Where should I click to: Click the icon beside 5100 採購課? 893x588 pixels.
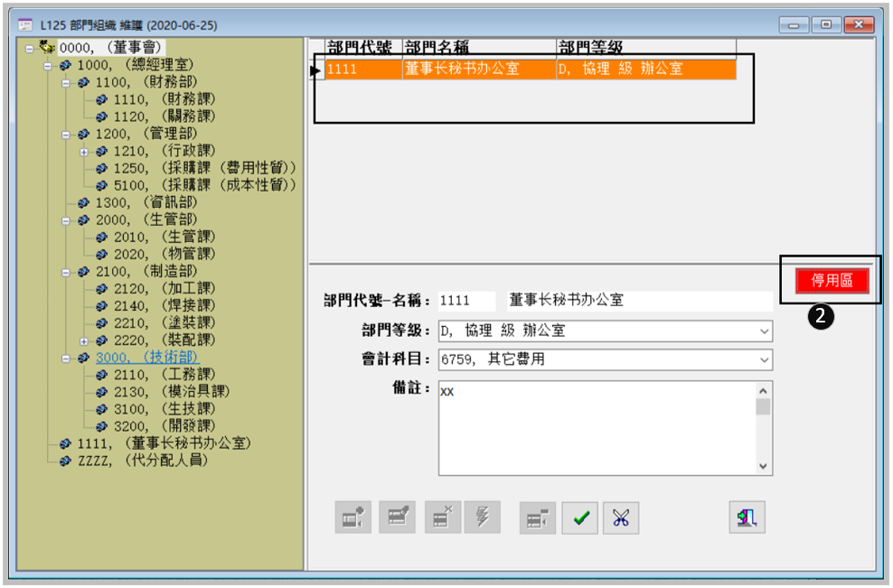pos(102,185)
